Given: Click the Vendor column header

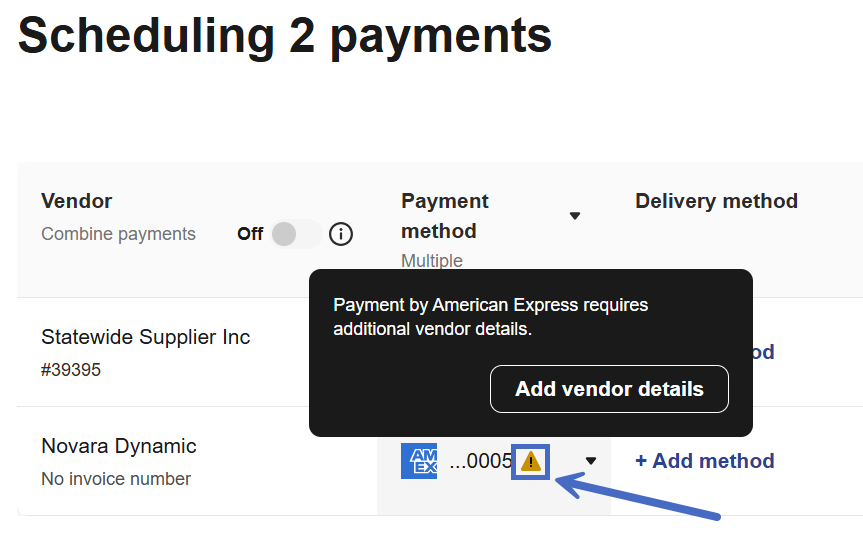Looking at the screenshot, I should [x=76, y=201].
